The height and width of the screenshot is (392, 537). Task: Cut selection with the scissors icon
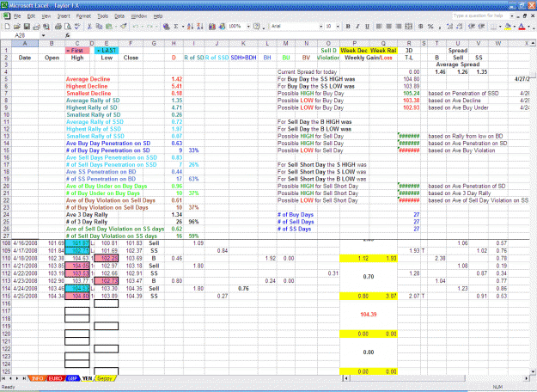point(89,27)
